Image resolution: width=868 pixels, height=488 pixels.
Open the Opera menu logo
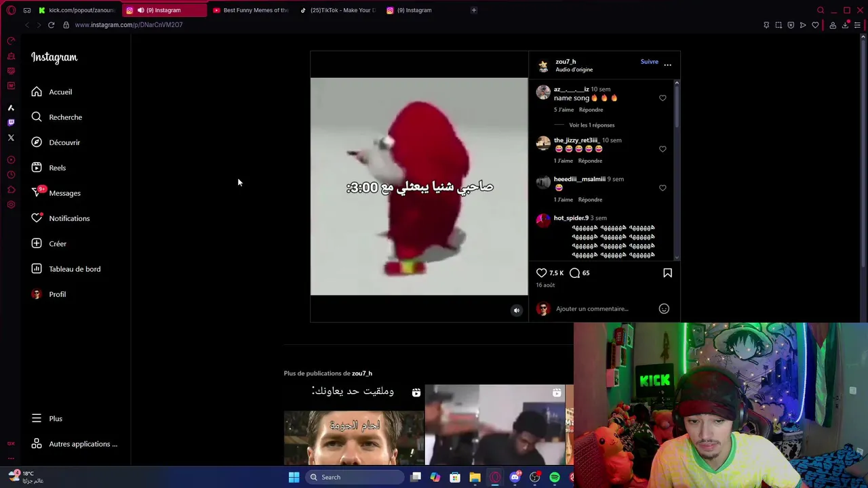pos(11,10)
